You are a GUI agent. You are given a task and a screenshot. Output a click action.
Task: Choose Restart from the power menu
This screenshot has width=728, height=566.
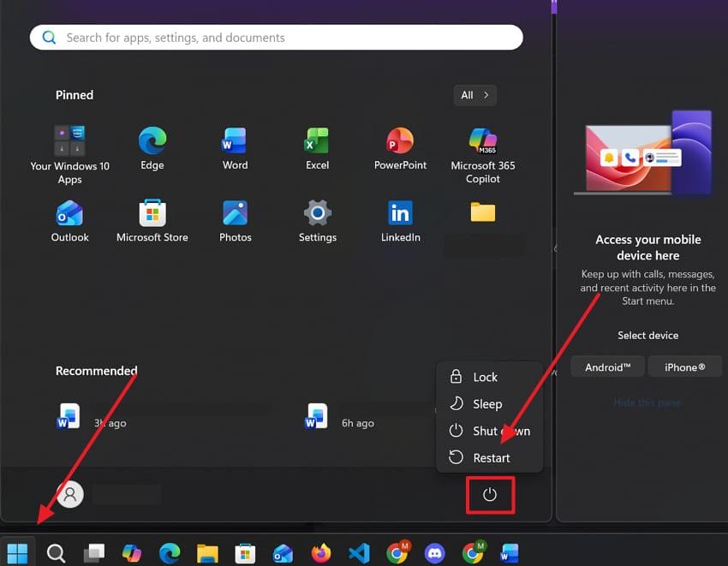pos(492,457)
